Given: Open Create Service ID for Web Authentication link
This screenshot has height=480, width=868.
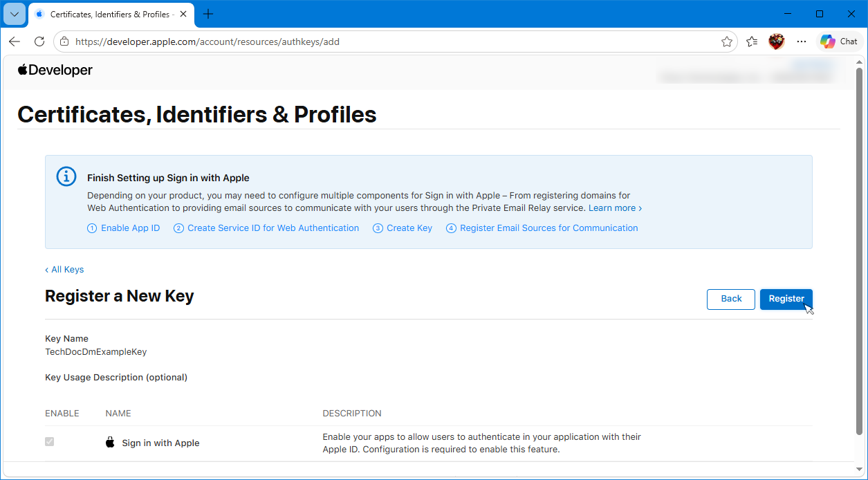Looking at the screenshot, I should [x=266, y=228].
